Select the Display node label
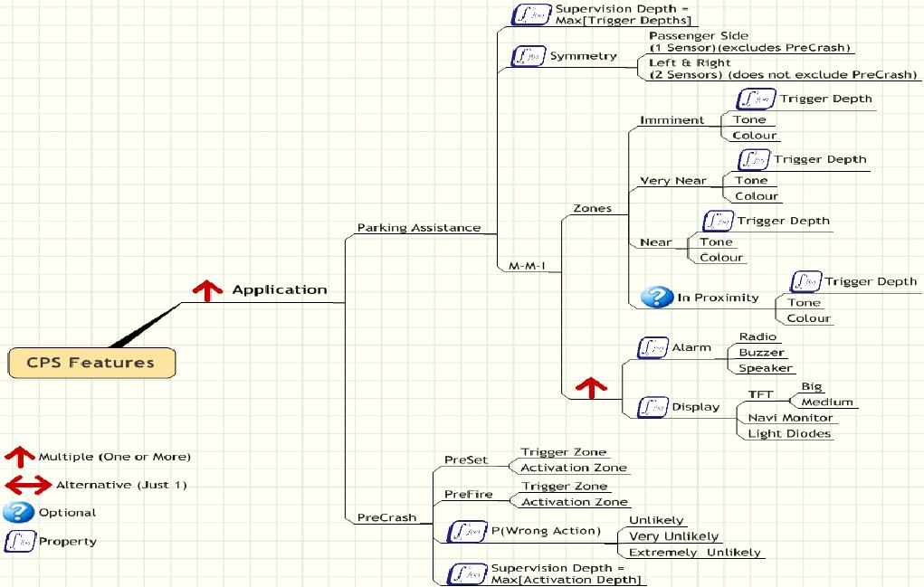The height and width of the screenshot is (587, 924). point(696,407)
